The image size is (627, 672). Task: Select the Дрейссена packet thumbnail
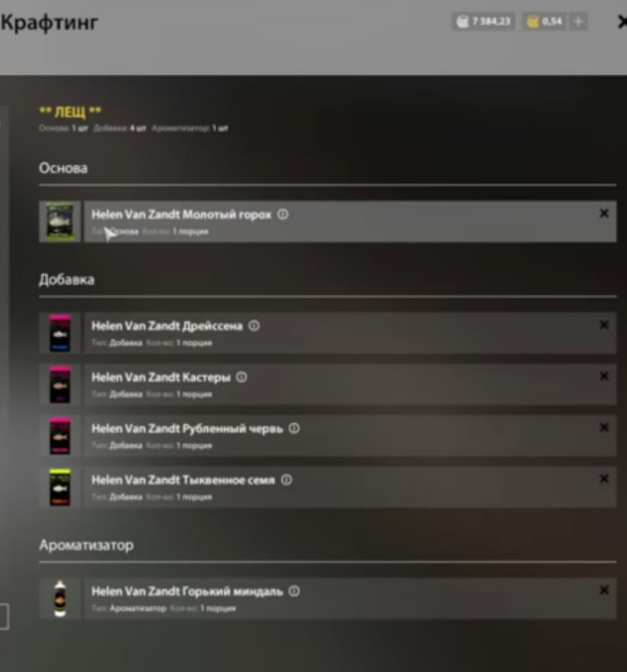click(x=60, y=333)
